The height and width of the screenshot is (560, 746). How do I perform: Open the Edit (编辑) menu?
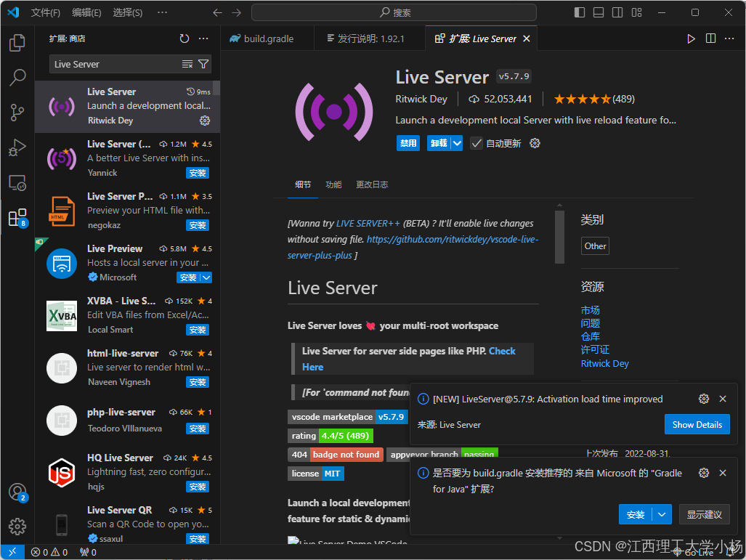click(x=86, y=12)
